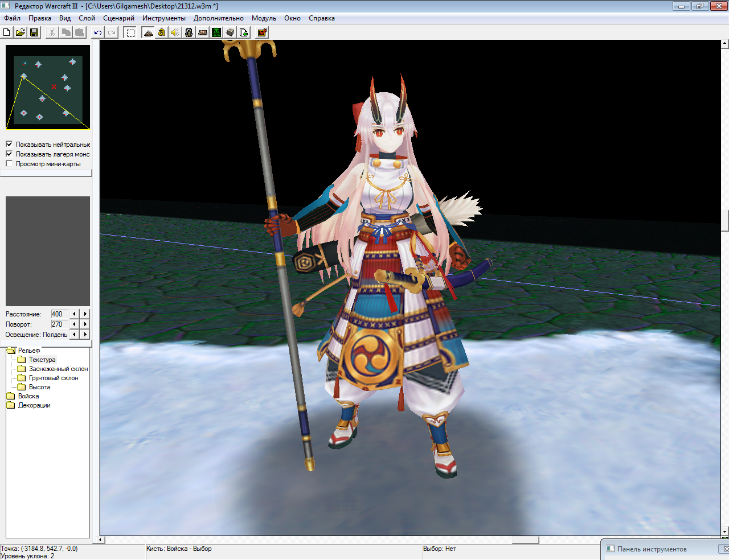Open the Sound editor speaker icon
This screenshot has width=729, height=560.
[x=175, y=32]
